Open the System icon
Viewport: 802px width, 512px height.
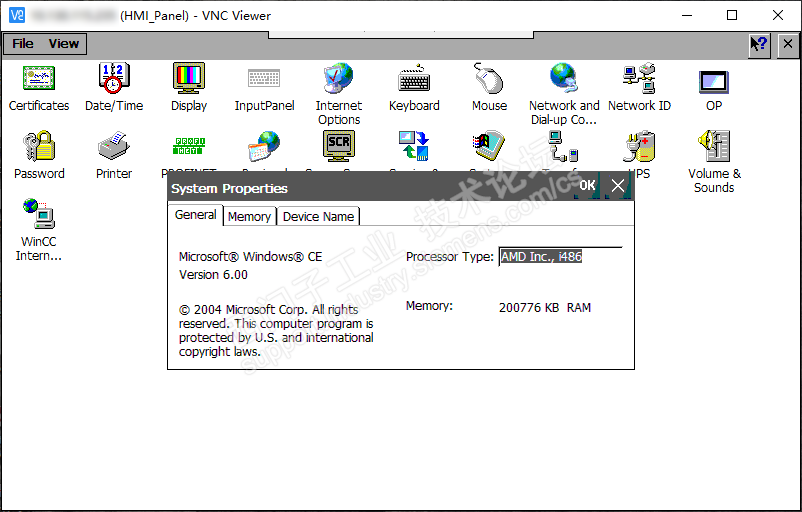click(489, 146)
